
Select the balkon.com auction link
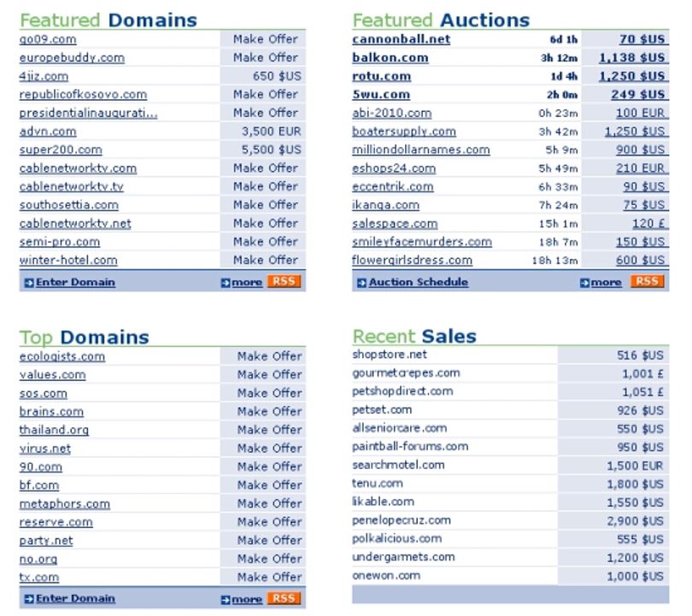point(390,58)
